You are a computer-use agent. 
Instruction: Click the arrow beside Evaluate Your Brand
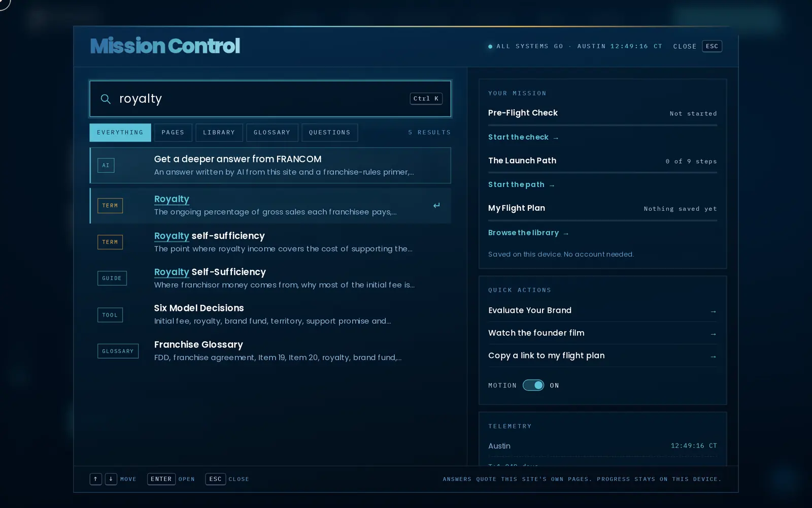click(x=713, y=311)
